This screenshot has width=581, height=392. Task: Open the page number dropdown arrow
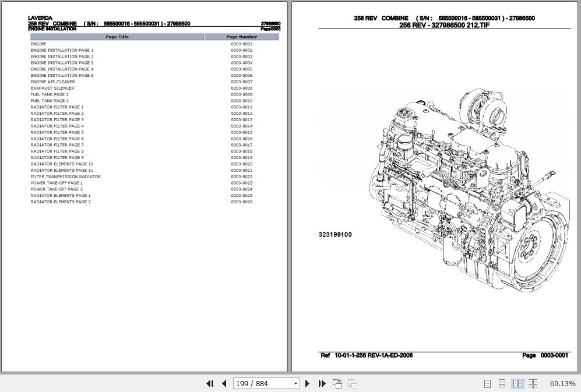pyautogui.click(x=294, y=384)
